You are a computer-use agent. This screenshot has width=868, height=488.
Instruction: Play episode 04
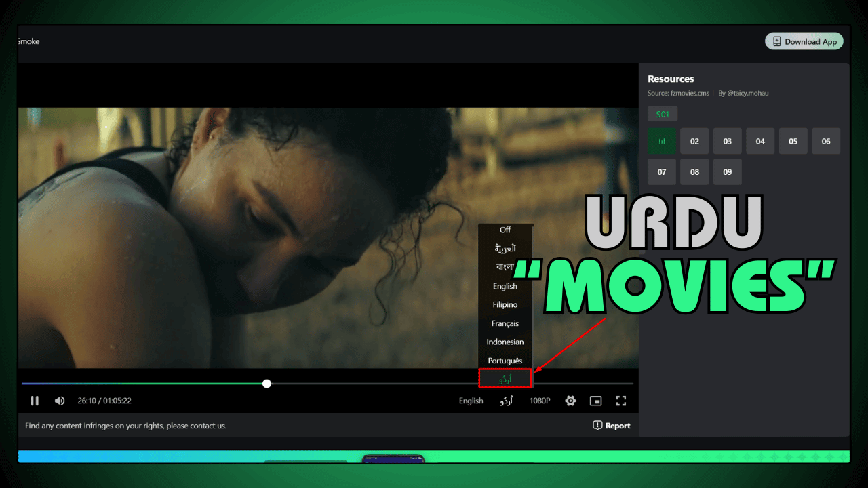[760, 142]
